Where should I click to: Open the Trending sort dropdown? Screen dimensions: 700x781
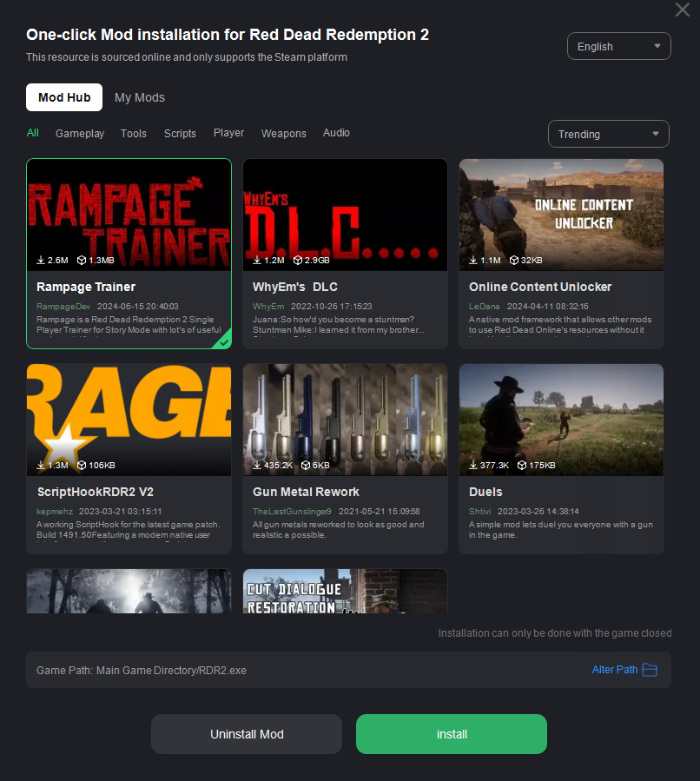click(x=609, y=134)
